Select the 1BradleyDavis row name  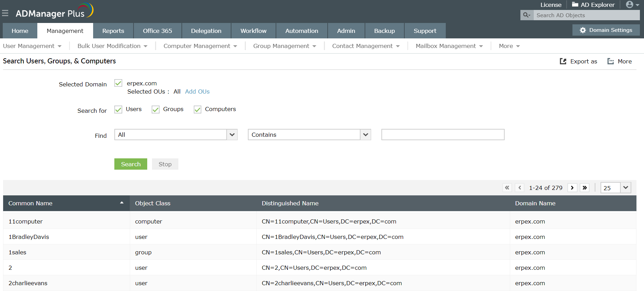[x=29, y=237]
